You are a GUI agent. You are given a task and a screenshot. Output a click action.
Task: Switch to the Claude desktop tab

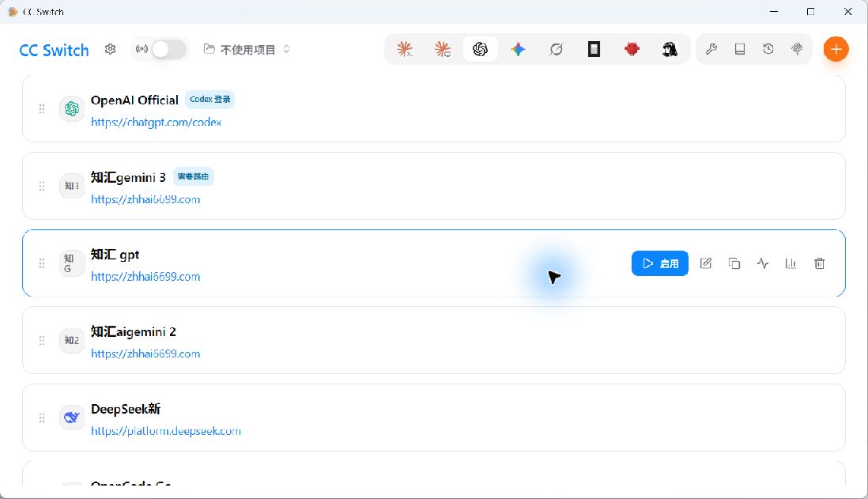pyautogui.click(x=443, y=49)
